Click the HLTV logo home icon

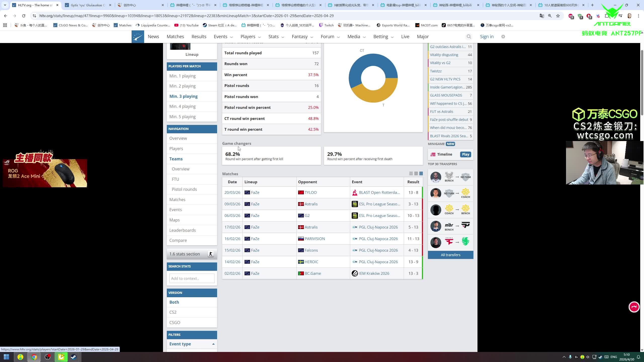coord(138,37)
